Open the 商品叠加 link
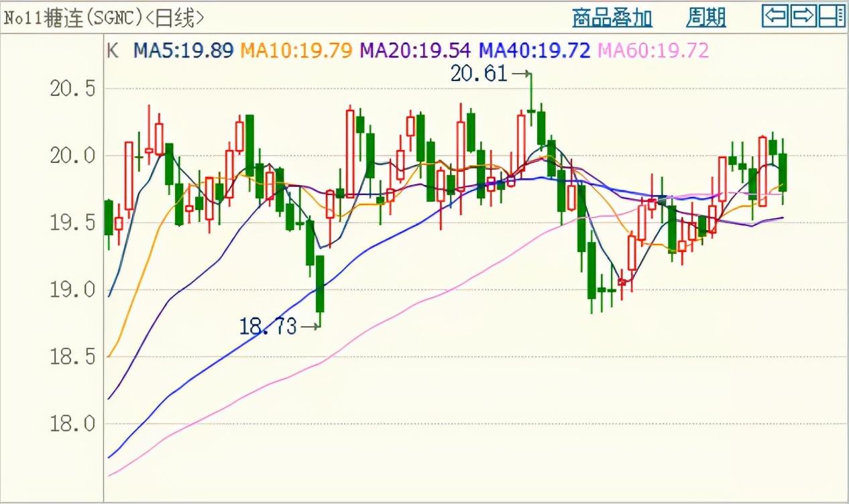This screenshot has height=504, width=849. pos(612,17)
